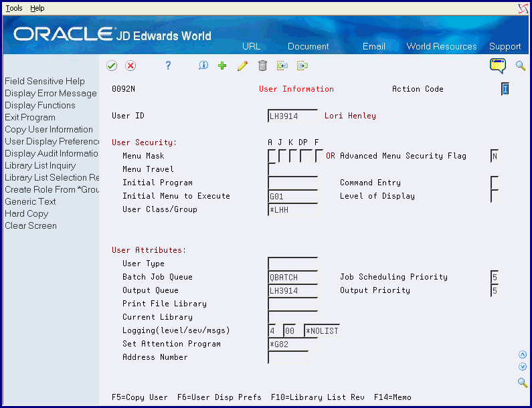532x408 pixels.
Task: Click the Command Entry field
Action: coord(495,183)
